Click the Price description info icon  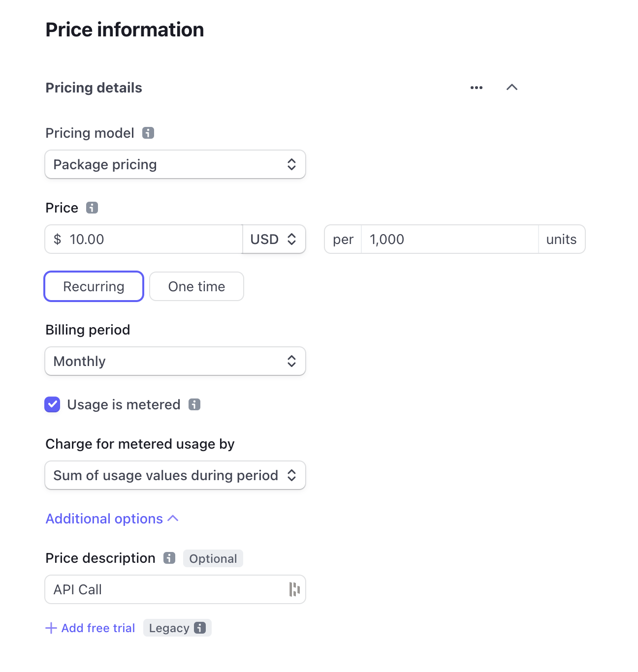(169, 558)
